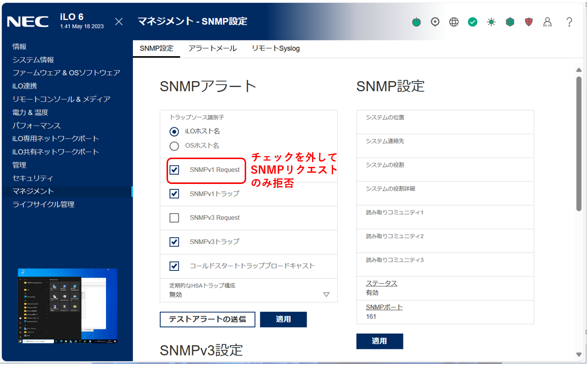Image resolution: width=588 pixels, height=365 pixels.
Task: Enable SNMPv3 Request checkbox
Action: (174, 218)
